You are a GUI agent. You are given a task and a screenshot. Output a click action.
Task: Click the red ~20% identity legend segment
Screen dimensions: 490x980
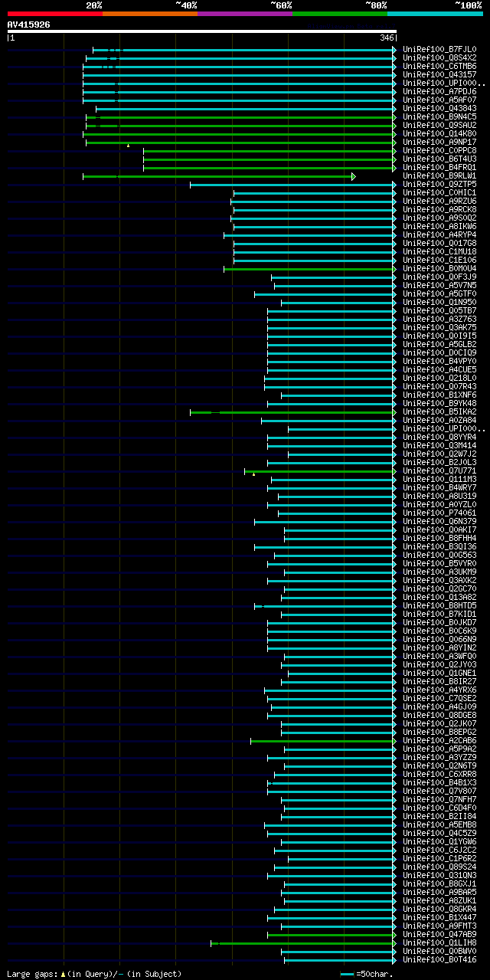tap(55, 14)
